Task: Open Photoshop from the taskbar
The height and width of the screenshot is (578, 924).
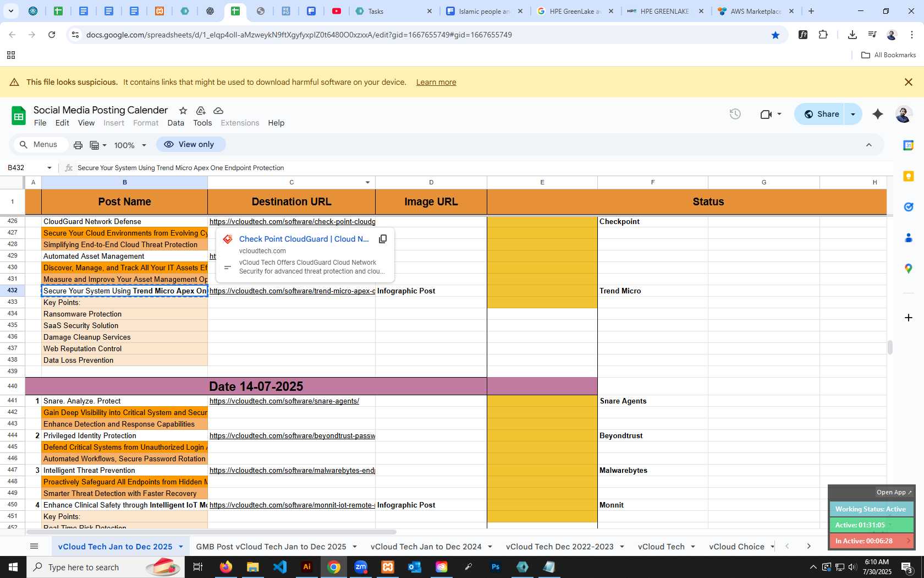Action: [496, 567]
